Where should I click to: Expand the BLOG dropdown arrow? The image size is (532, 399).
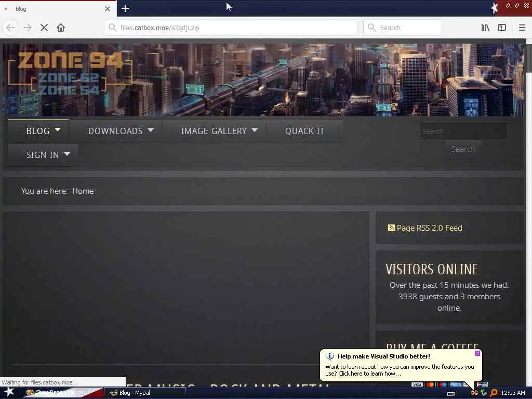tap(58, 130)
